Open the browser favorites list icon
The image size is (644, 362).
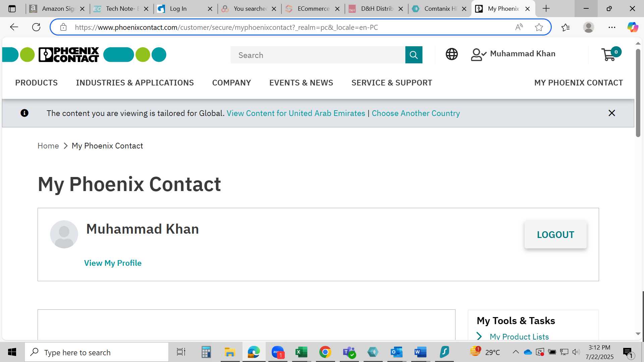[x=566, y=27]
